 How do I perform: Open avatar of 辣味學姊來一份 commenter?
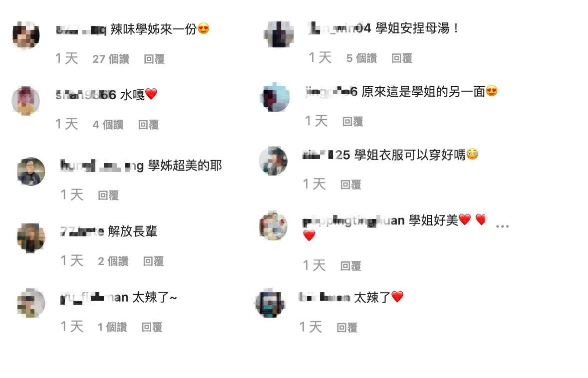tap(26, 35)
